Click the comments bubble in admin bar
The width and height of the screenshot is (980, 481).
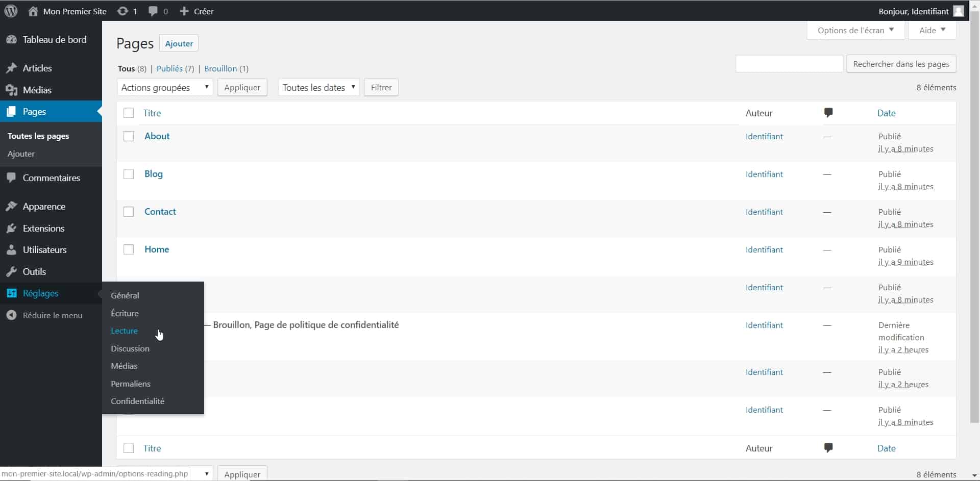pos(153,11)
